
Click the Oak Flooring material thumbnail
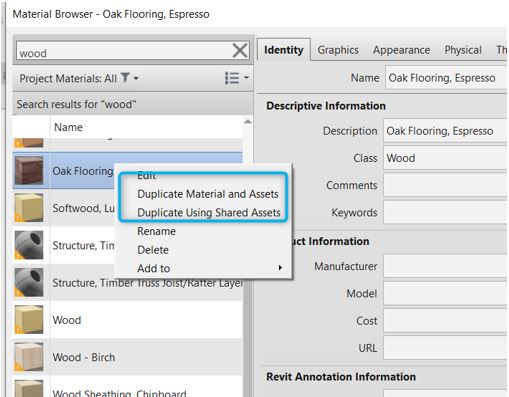(x=29, y=171)
